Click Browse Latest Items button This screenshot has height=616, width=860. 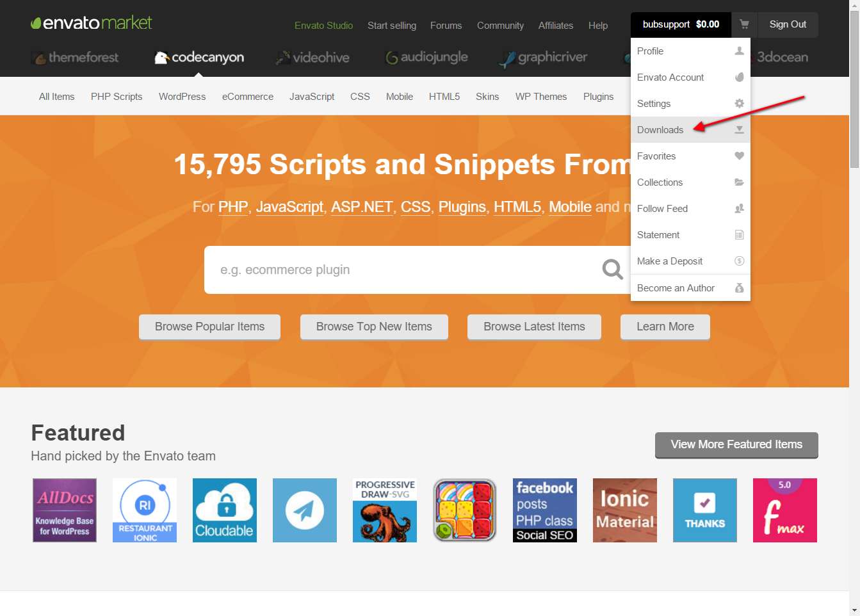[534, 327]
